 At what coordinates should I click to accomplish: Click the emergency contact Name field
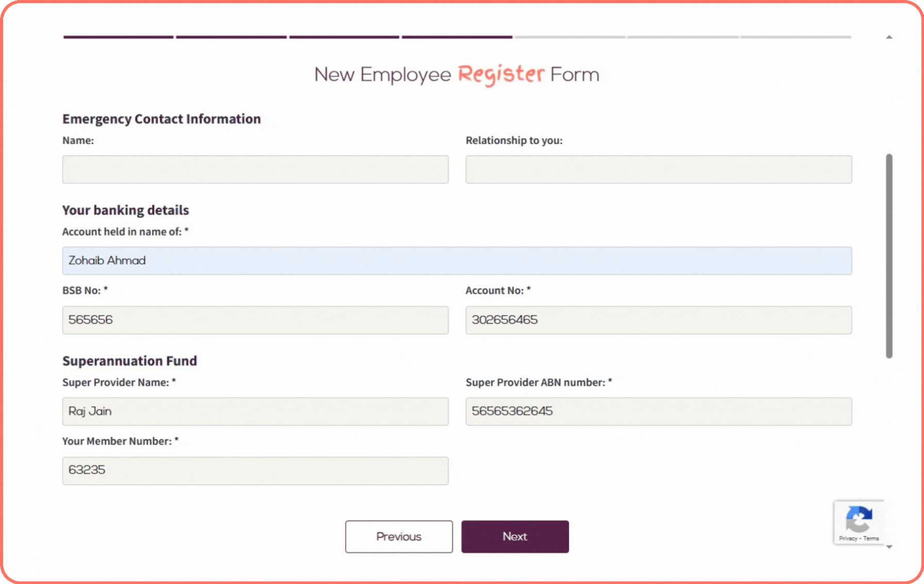pos(255,169)
